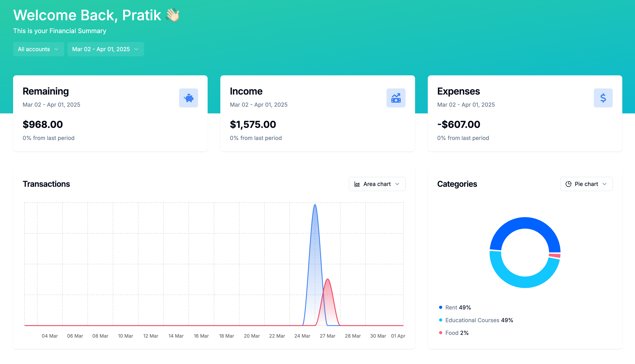Click the area chart icon beside Area chart label

tap(357, 184)
